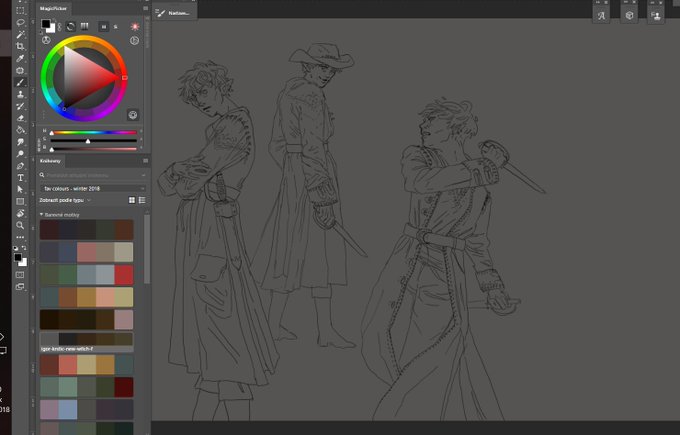
Task: Swap foreground and background colors in toolbar
Action: [x=24, y=248]
